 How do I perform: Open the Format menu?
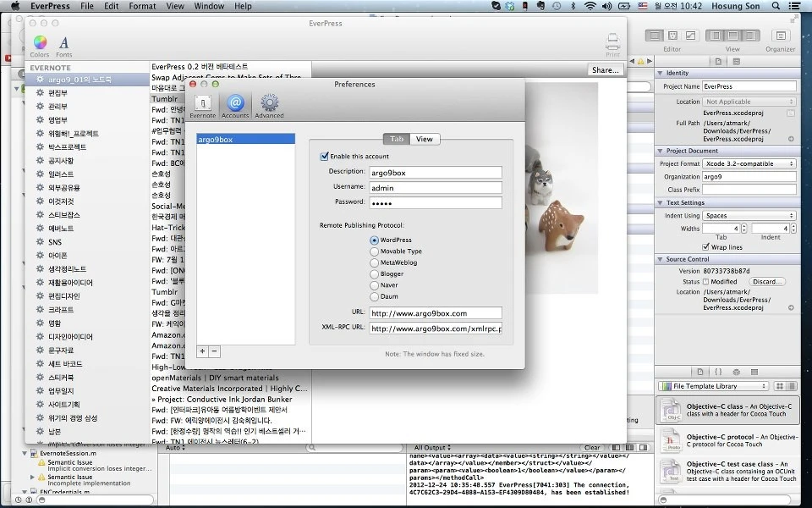tap(142, 6)
